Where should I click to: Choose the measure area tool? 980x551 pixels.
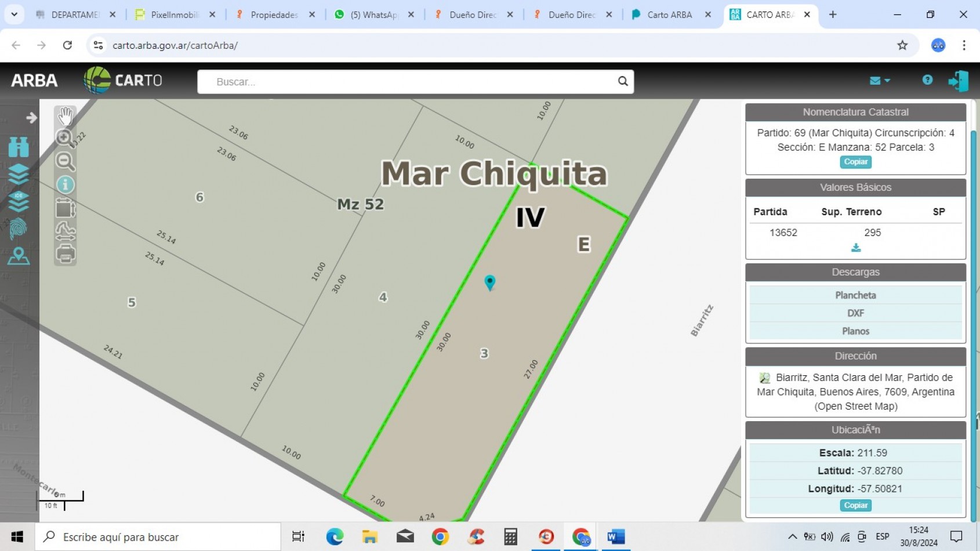coord(65,208)
